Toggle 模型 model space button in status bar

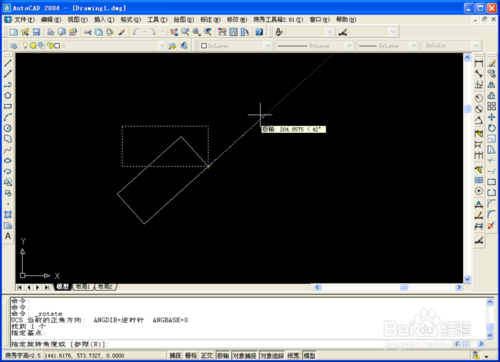tap(309, 356)
